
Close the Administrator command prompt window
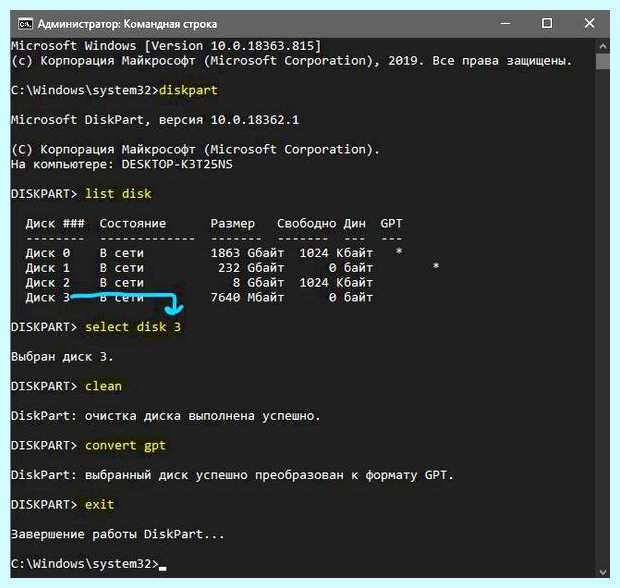pyautogui.click(x=589, y=23)
